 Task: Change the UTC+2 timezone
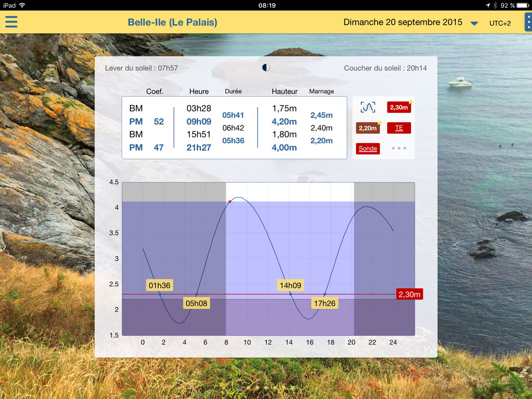[500, 23]
